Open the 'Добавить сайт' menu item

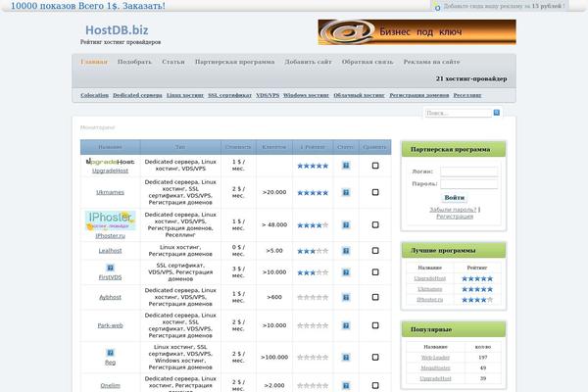point(309,62)
